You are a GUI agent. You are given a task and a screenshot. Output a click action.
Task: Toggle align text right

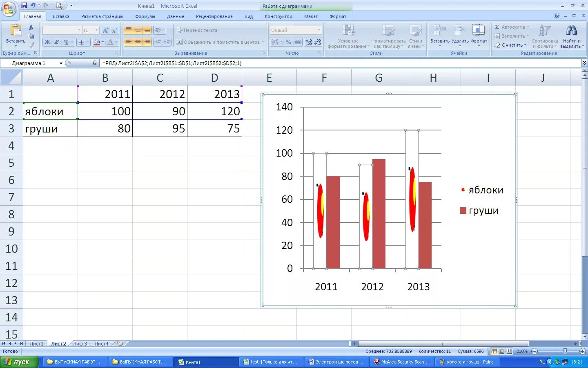pyautogui.click(x=147, y=42)
